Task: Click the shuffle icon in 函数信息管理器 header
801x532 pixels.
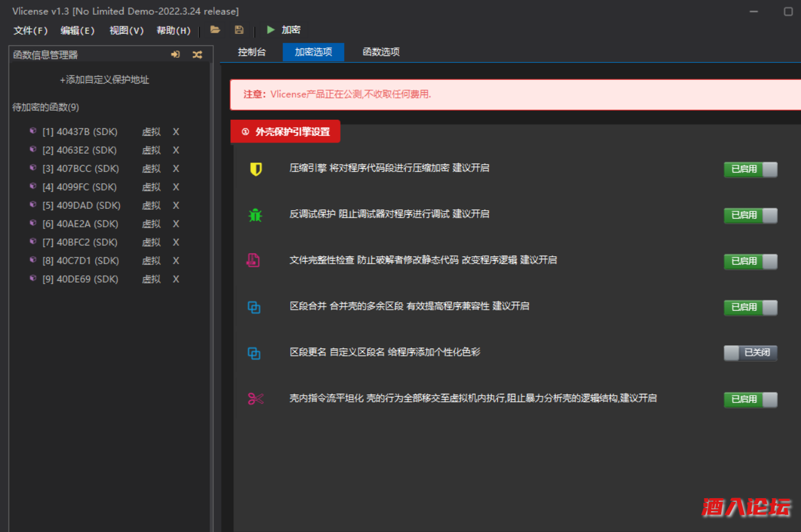Action: click(x=197, y=55)
